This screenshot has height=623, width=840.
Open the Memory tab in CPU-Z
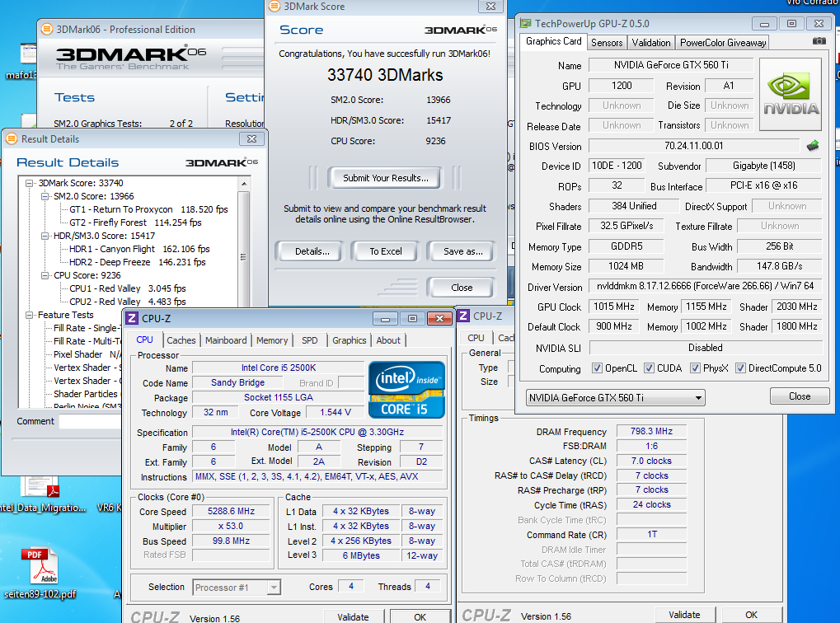click(271, 340)
